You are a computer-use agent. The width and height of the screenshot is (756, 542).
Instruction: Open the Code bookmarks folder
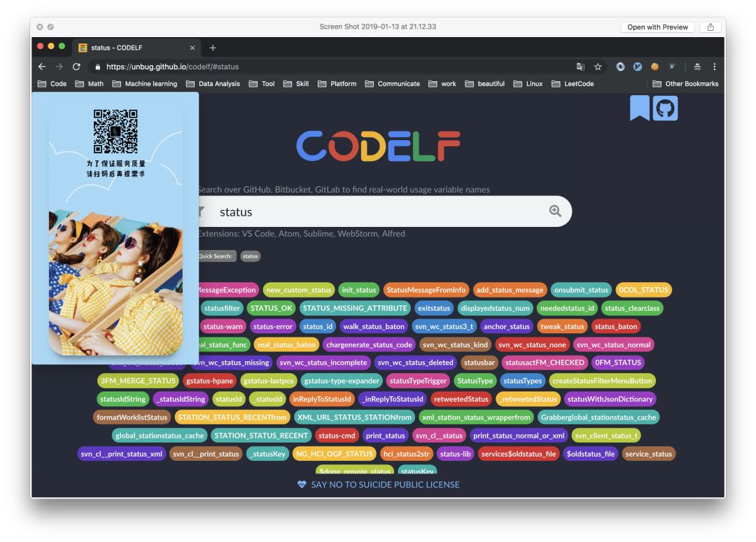tap(52, 83)
